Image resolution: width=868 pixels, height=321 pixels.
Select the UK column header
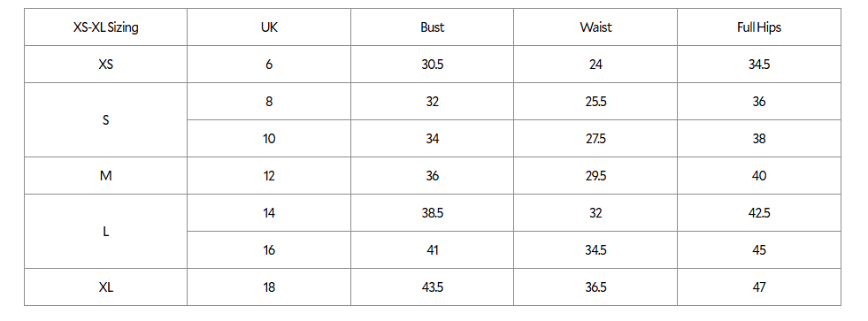(269, 27)
